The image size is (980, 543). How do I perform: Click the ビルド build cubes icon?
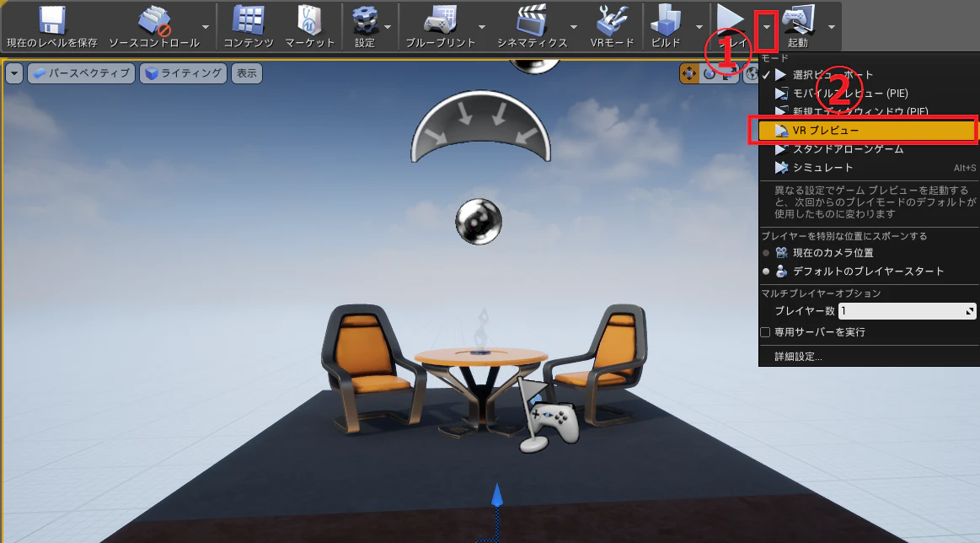665,20
